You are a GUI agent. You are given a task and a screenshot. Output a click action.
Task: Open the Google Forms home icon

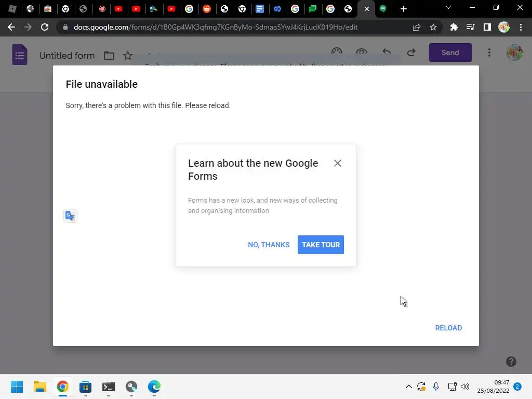[x=20, y=54]
